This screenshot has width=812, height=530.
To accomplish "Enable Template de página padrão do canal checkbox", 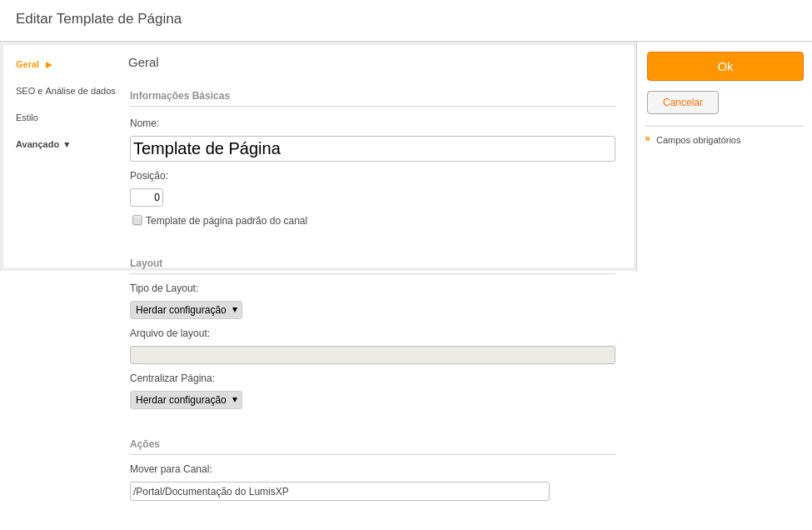I will click(x=137, y=220).
